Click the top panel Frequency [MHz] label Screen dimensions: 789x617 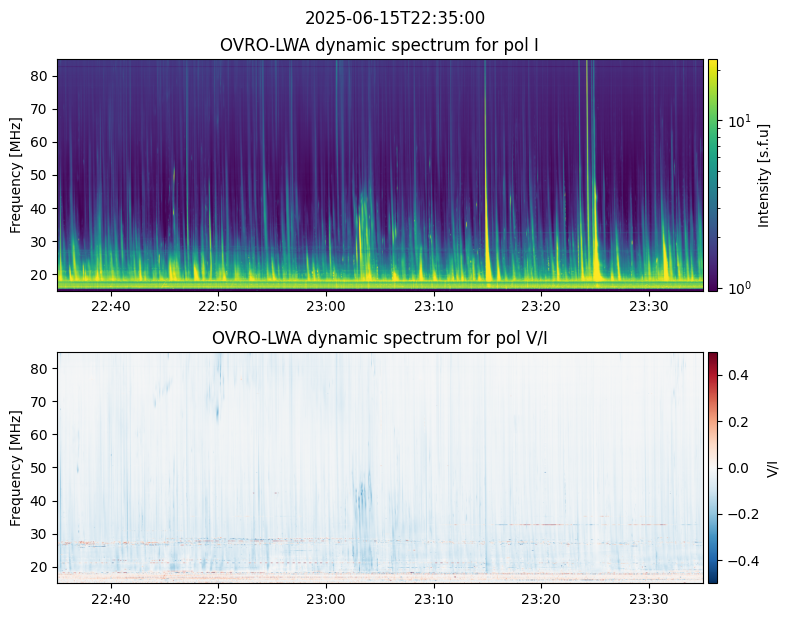[16, 175]
